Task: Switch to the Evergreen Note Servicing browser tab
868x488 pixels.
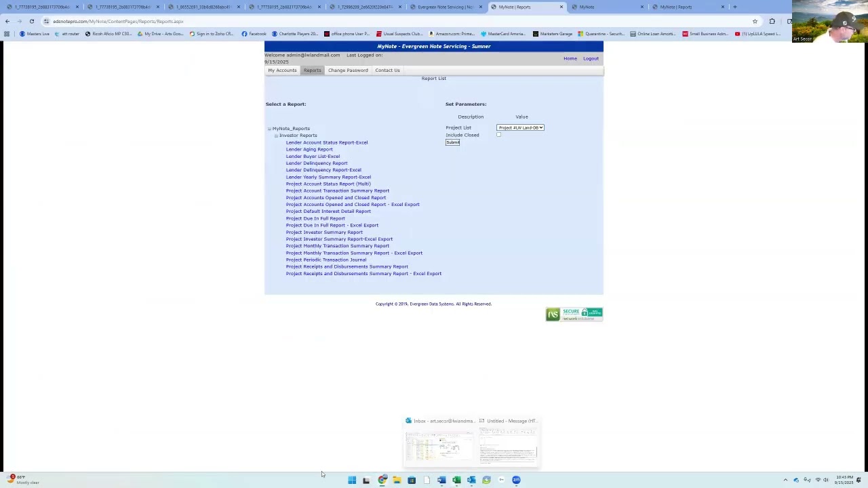Action: click(446, 7)
